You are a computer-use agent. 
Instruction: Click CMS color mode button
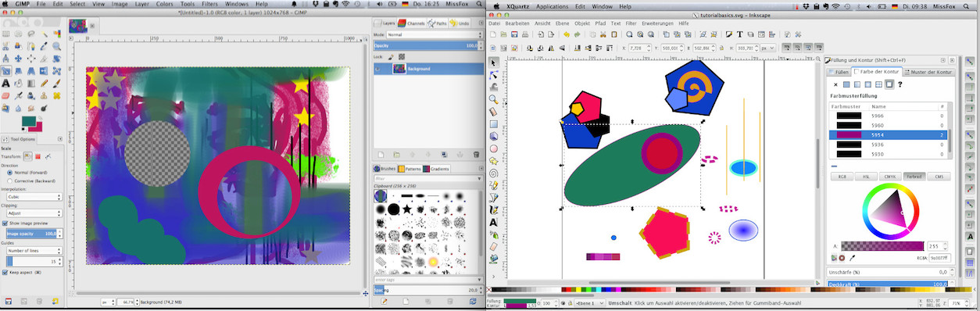click(939, 177)
